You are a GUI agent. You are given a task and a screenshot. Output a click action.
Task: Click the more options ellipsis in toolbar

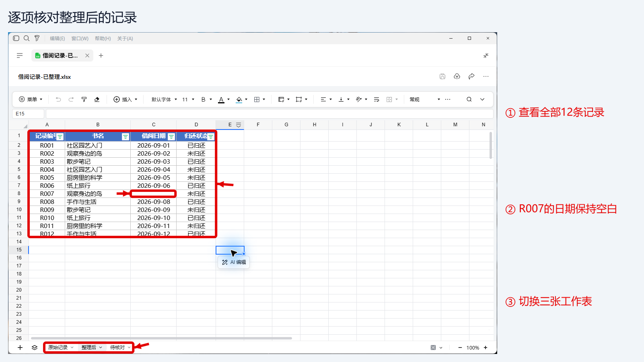pos(448,99)
